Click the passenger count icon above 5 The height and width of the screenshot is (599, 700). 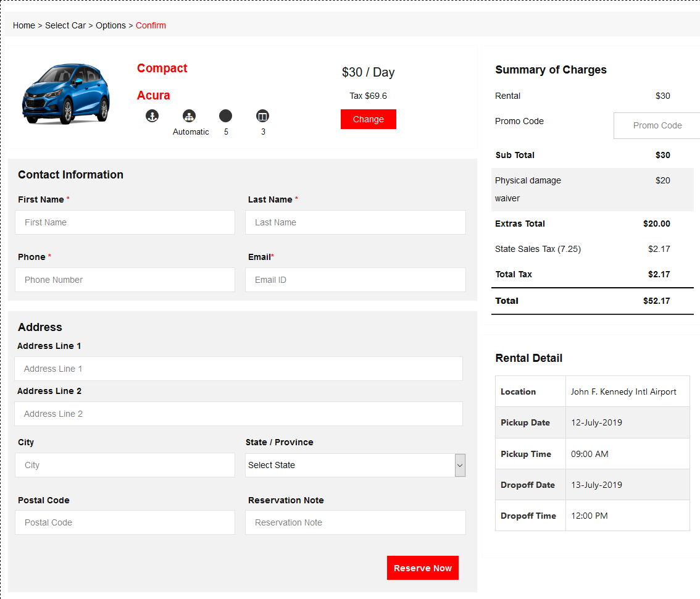tap(225, 116)
